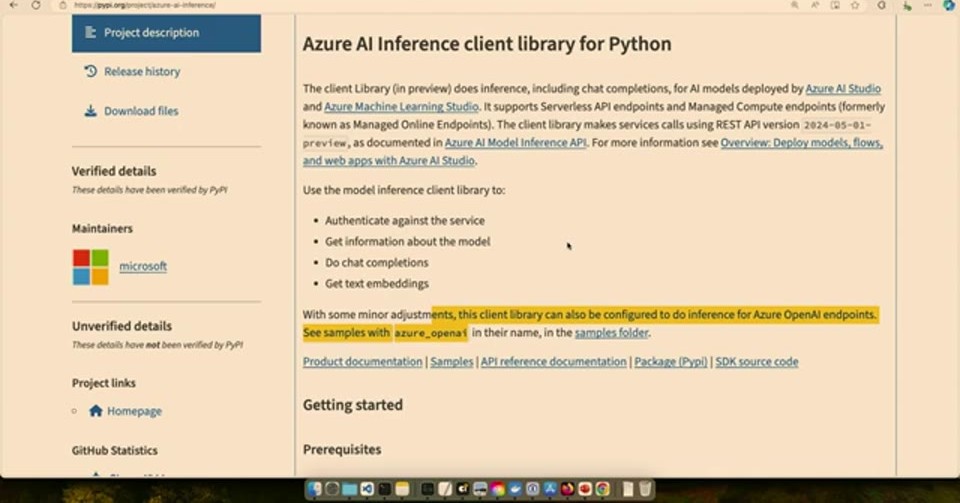Open the colorful Photos-style icon in dock
This screenshot has height=503, width=960.
point(497,489)
